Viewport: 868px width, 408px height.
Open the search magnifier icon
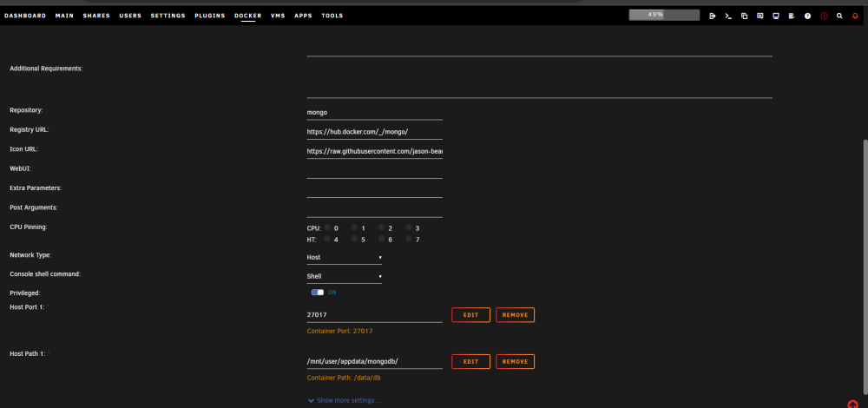point(839,16)
